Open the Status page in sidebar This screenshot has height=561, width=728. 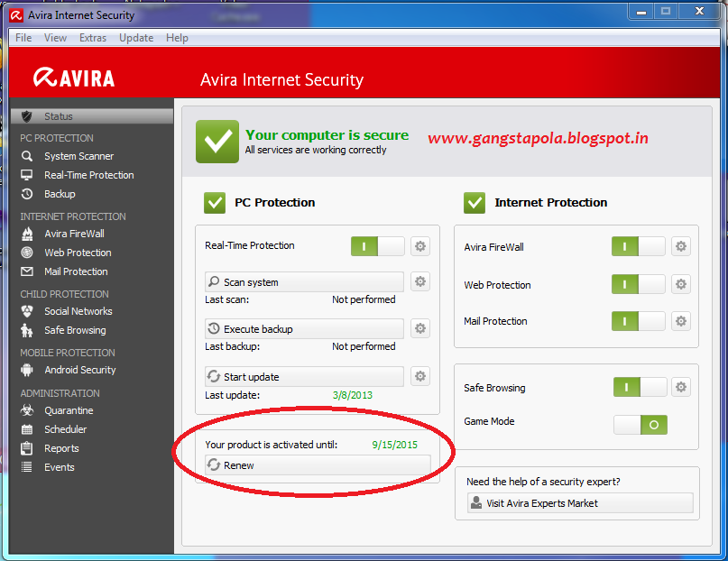(x=91, y=116)
